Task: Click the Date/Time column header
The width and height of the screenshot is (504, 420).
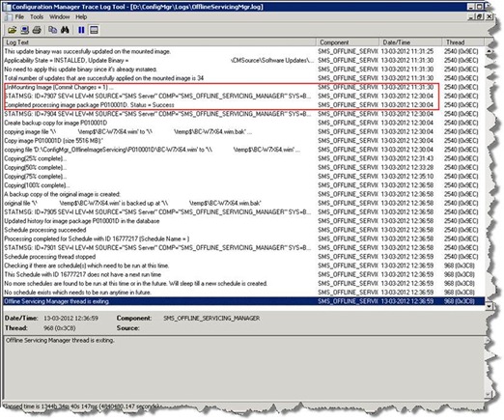Action: coord(410,42)
